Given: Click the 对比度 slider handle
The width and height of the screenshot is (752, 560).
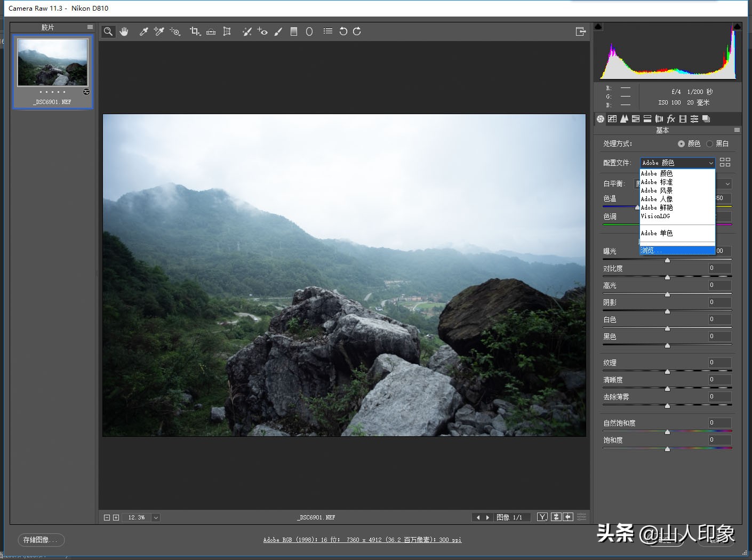Looking at the screenshot, I should pyautogui.click(x=667, y=277).
